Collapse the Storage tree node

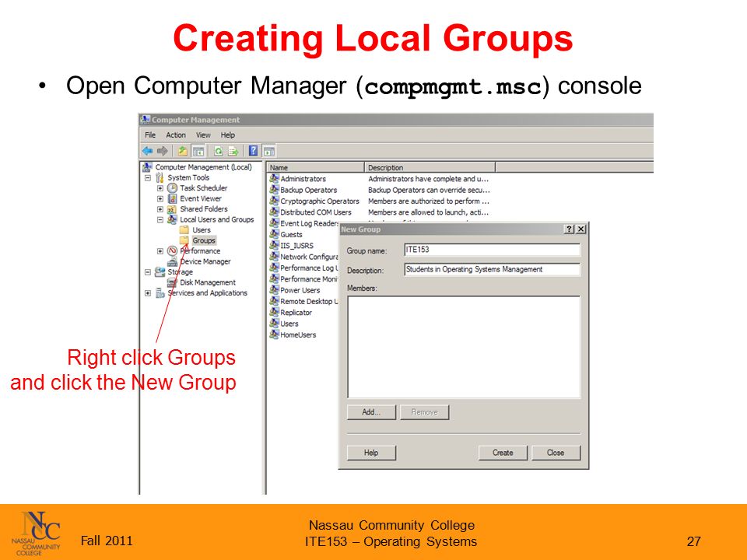click(x=148, y=272)
